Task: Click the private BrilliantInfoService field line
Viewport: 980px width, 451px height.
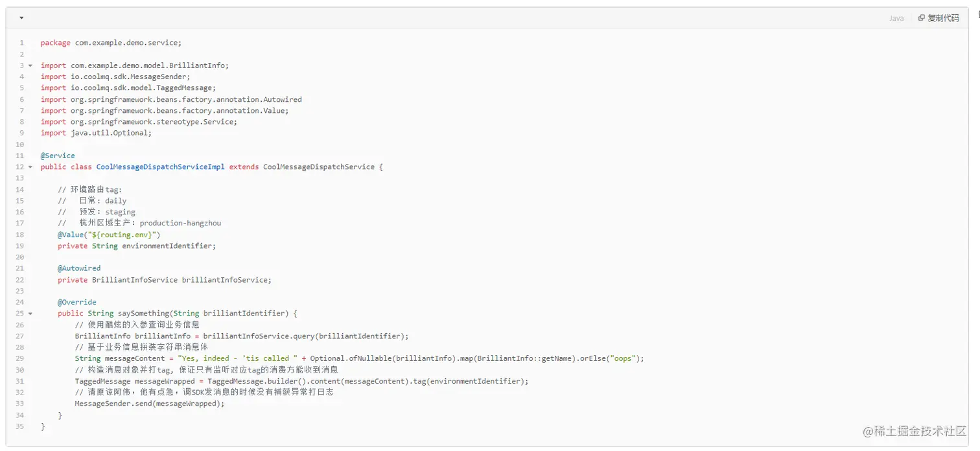Action: tap(165, 280)
